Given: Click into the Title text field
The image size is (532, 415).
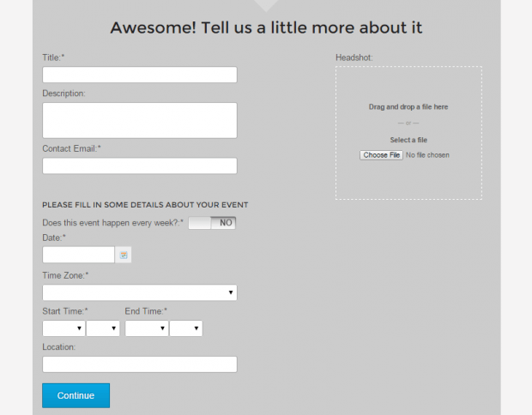Looking at the screenshot, I should coord(139,75).
